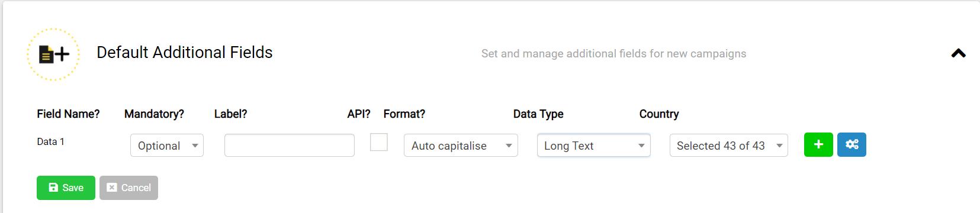
Task: Tick the API checkbox for Data 1
Action: [379, 142]
